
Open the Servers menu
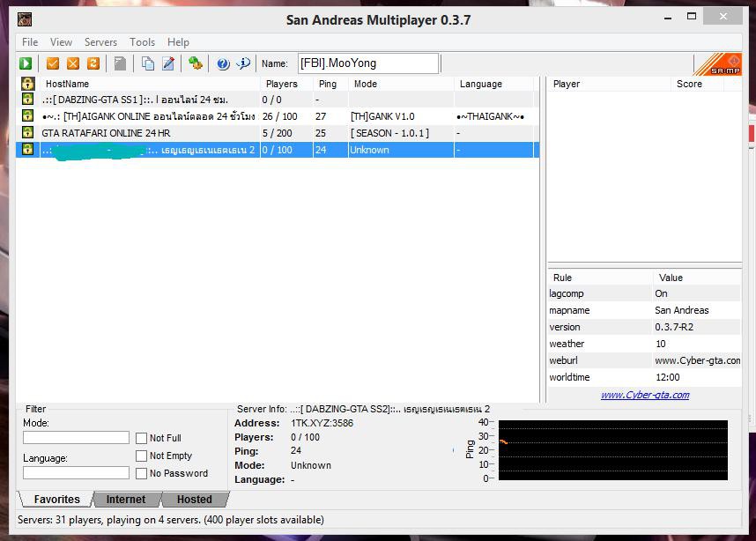pos(100,42)
